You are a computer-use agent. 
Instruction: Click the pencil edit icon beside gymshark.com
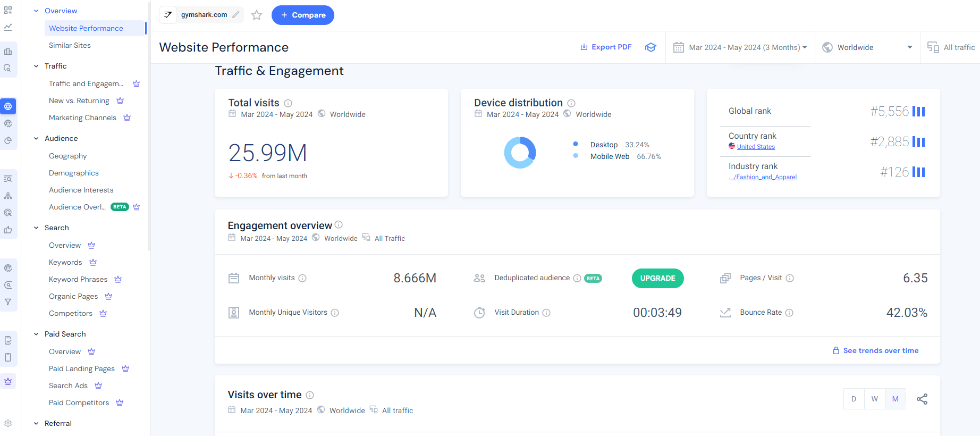[x=236, y=15]
